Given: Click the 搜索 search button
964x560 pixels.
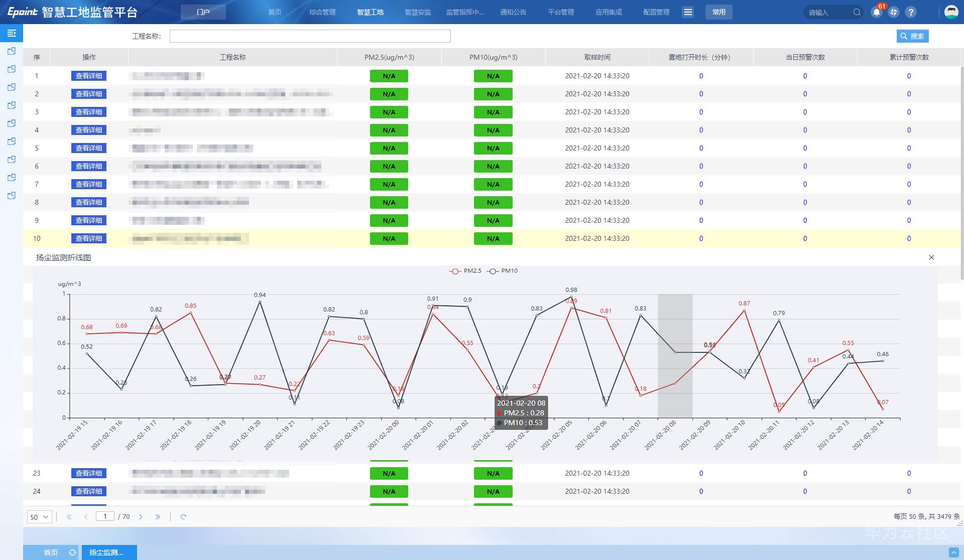Looking at the screenshot, I should click(912, 36).
